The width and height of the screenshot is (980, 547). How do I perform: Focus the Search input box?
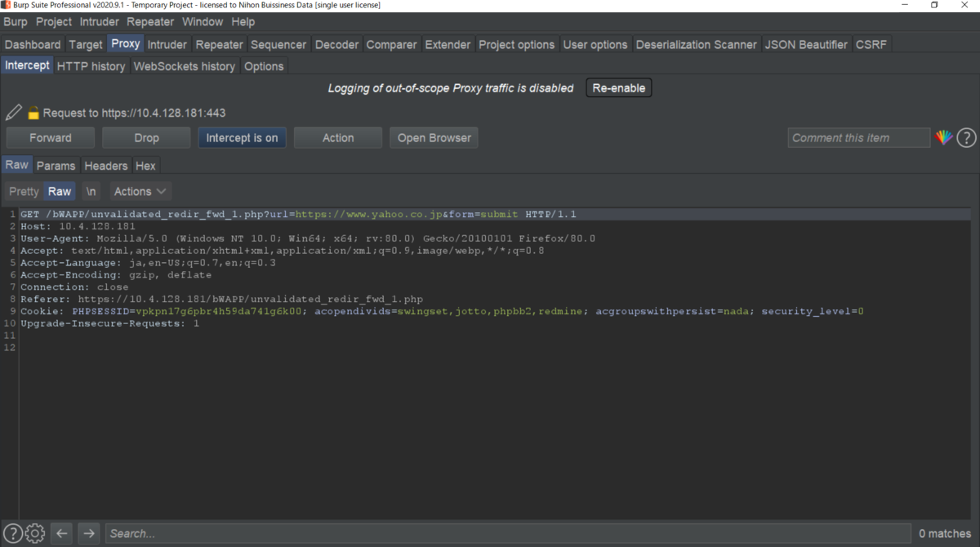click(x=508, y=534)
